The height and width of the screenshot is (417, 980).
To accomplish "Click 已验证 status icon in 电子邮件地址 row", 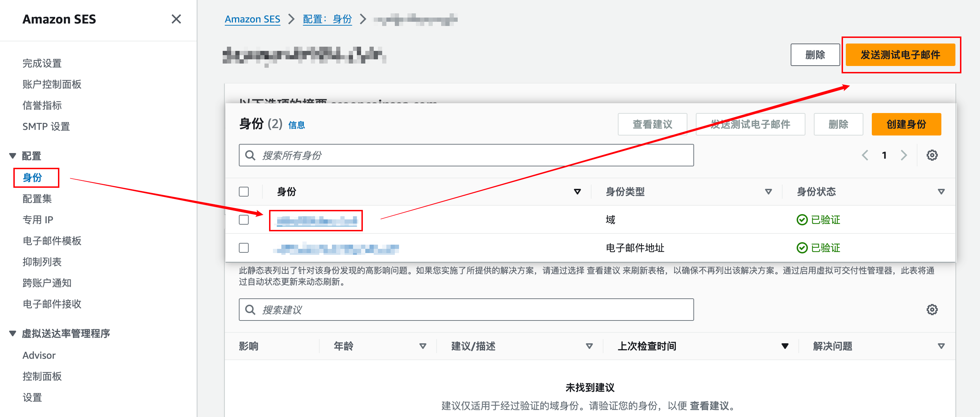I will (802, 248).
